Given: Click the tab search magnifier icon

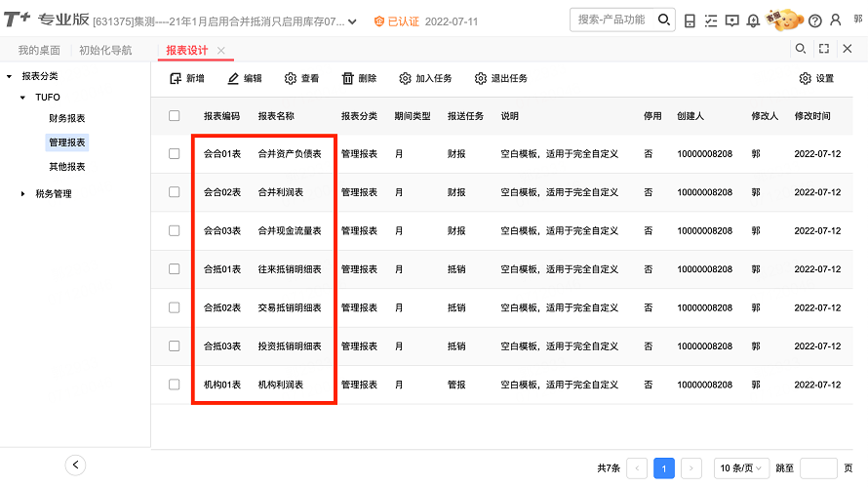Looking at the screenshot, I should [x=801, y=49].
